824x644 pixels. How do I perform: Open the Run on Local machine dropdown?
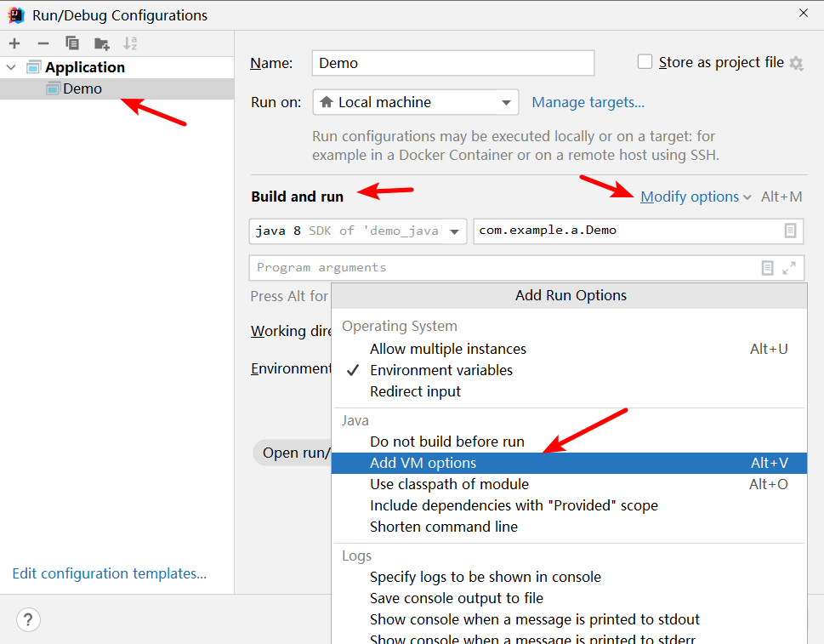click(416, 102)
